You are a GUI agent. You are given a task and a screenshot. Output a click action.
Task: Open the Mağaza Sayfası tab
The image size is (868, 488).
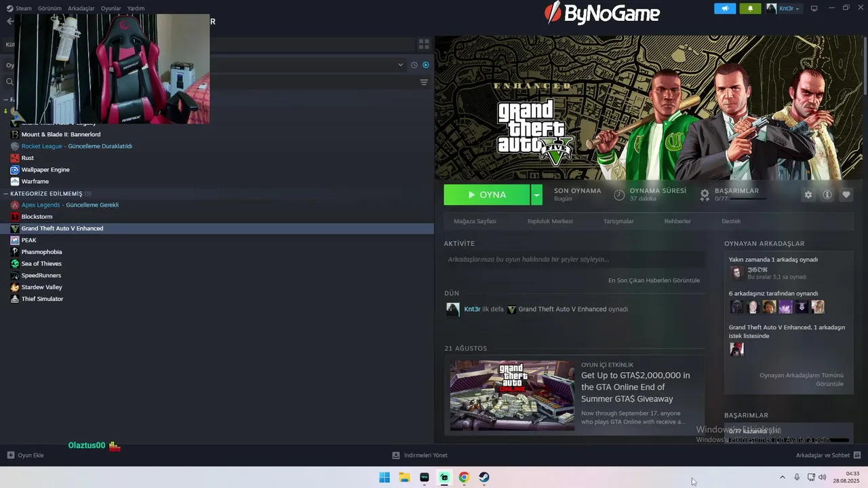475,221
